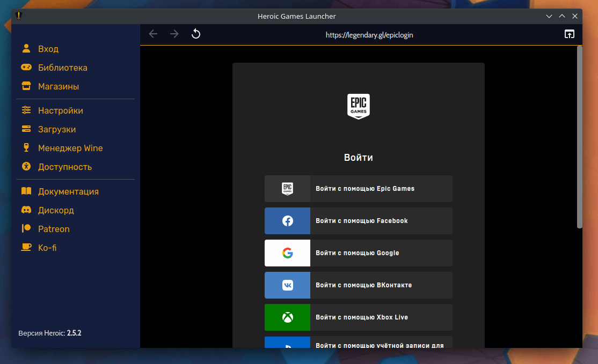
Task: Go back in the webview
Action: [x=154, y=34]
